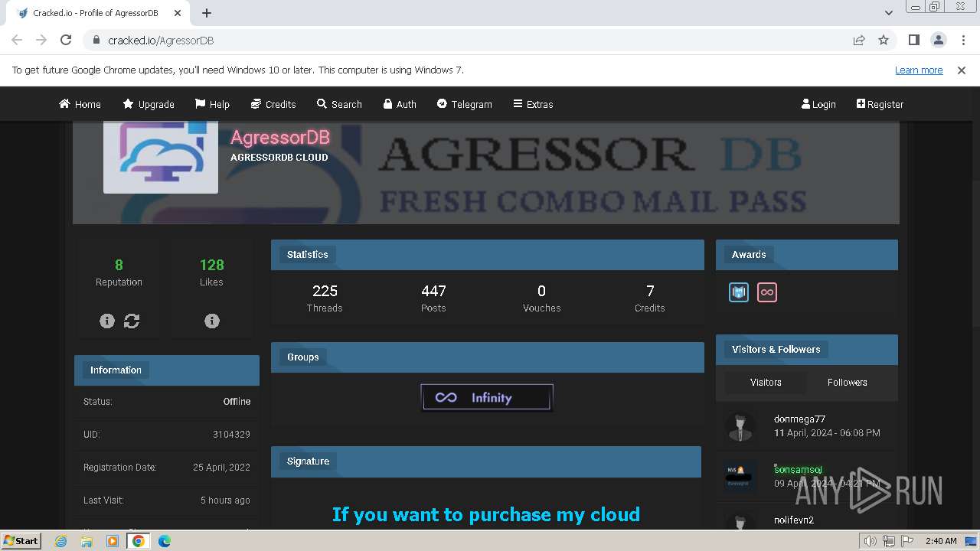
Task: Open Microsoft Edge from the taskbar
Action: pos(164,541)
